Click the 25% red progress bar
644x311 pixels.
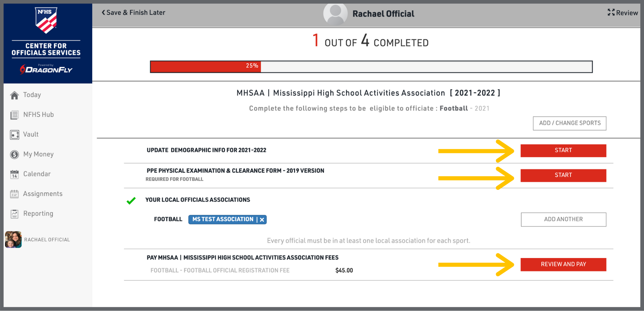pyautogui.click(x=205, y=66)
